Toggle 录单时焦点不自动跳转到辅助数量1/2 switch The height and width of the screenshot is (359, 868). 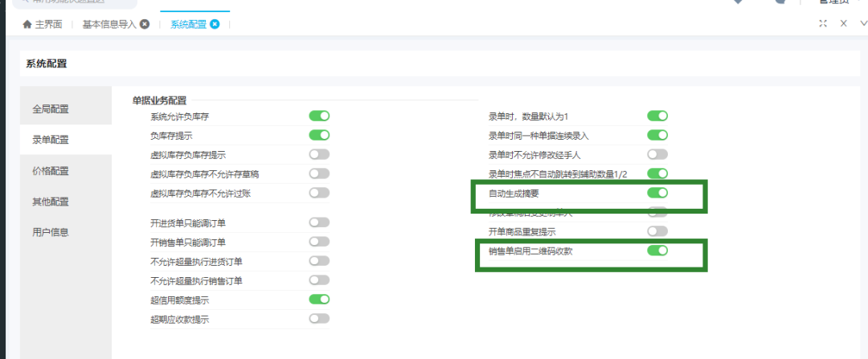[x=657, y=173]
